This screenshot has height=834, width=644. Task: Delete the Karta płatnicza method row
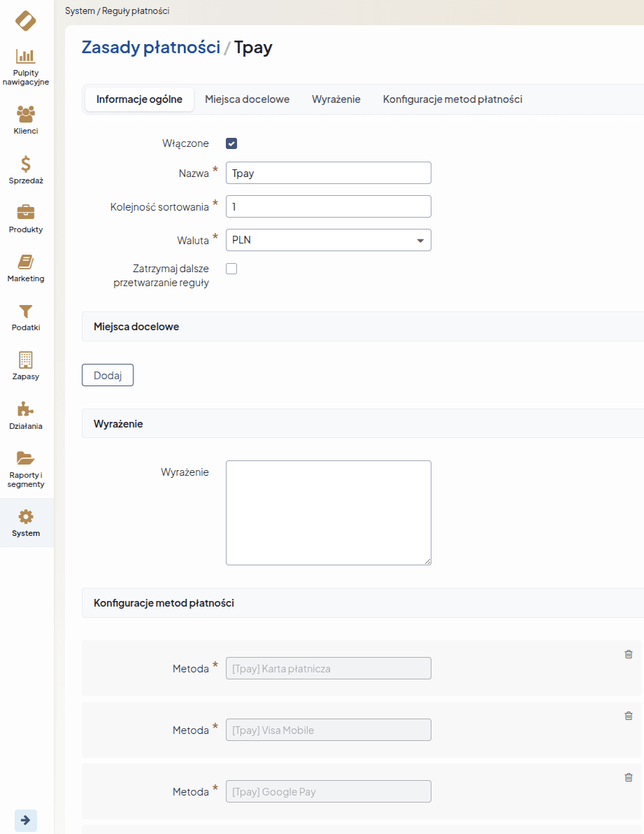(628, 654)
